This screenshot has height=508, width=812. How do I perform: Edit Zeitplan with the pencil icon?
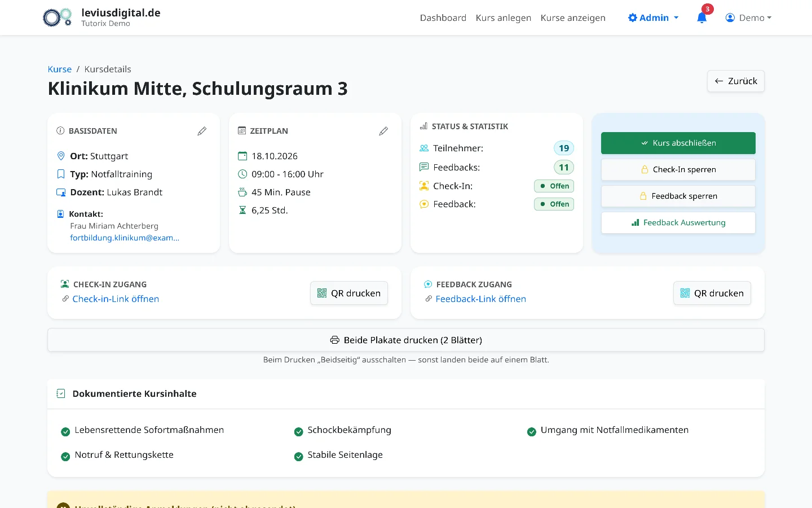(x=383, y=131)
